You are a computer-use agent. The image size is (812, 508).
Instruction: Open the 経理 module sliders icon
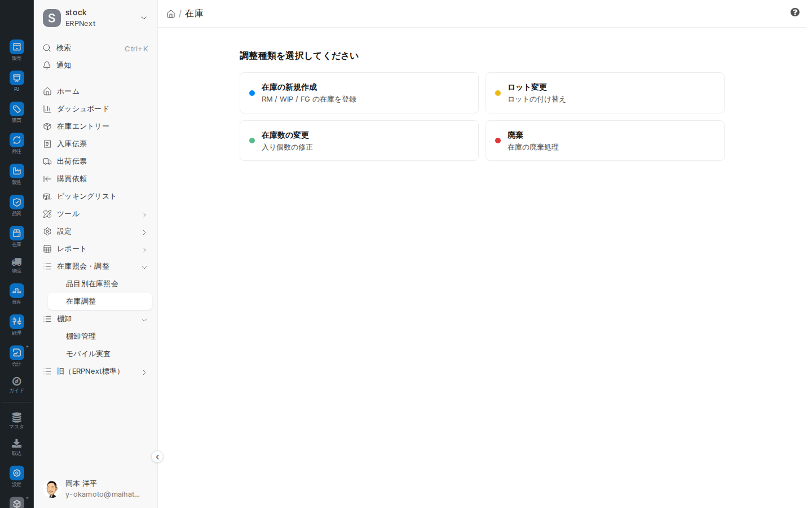coord(17,322)
